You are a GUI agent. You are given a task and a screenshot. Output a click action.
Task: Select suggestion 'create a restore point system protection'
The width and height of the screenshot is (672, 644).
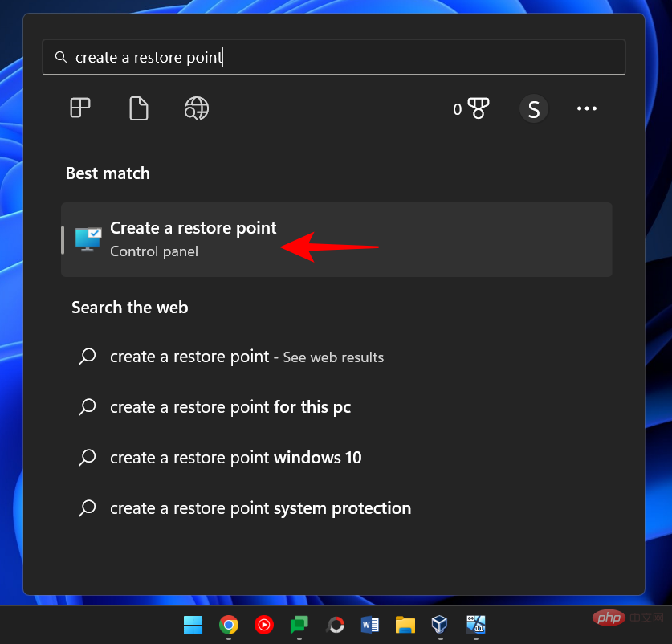point(261,508)
